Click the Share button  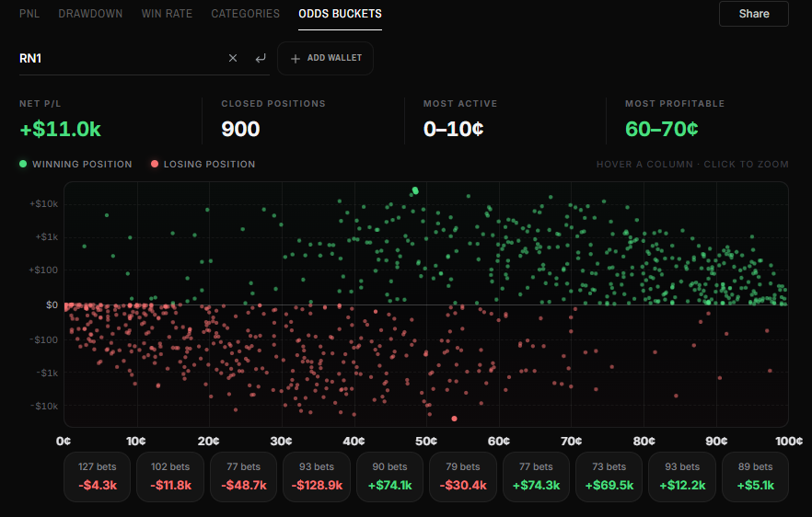[x=753, y=14]
